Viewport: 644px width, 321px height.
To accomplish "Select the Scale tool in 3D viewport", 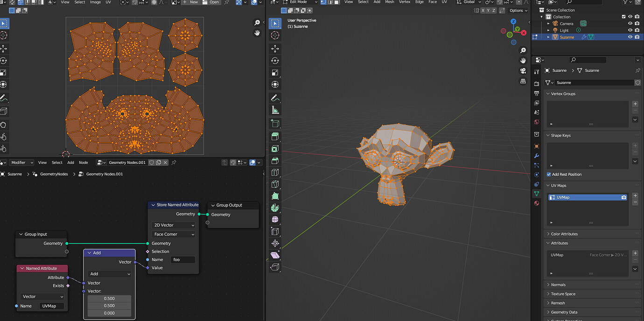I will click(x=275, y=72).
